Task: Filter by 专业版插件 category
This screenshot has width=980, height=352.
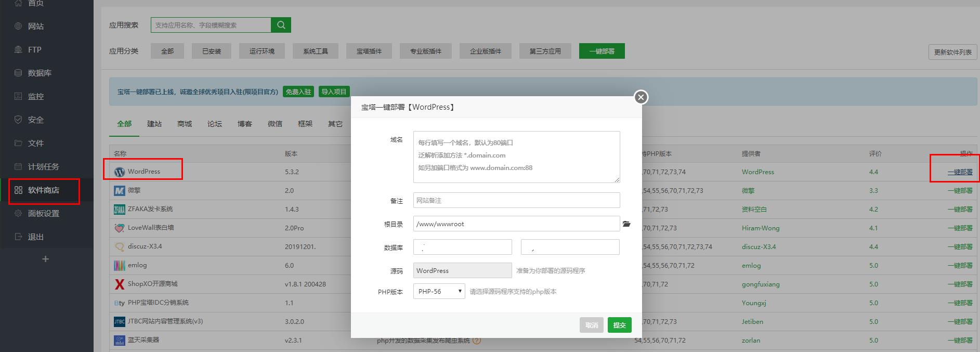Action: coord(426,51)
